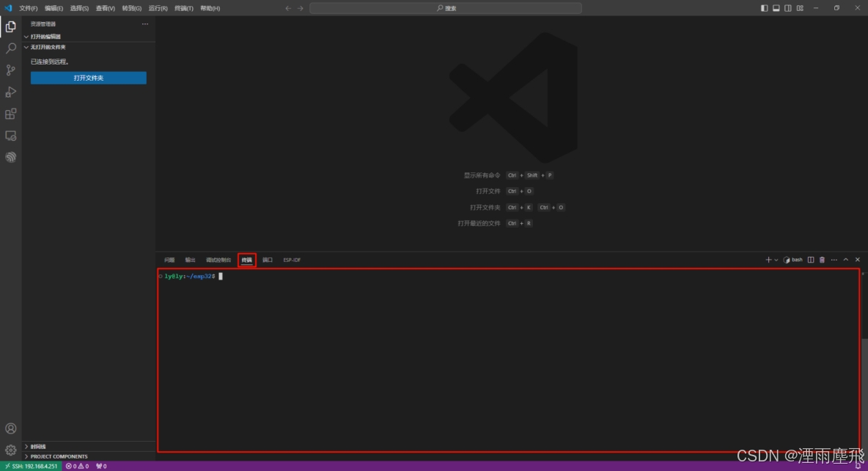Create a new terminal with the plus icon
Viewport: 868px width, 471px height.
point(768,260)
